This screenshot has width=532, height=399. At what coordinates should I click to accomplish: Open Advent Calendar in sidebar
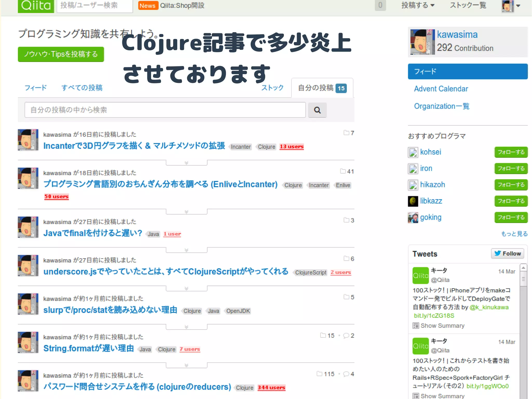click(441, 89)
